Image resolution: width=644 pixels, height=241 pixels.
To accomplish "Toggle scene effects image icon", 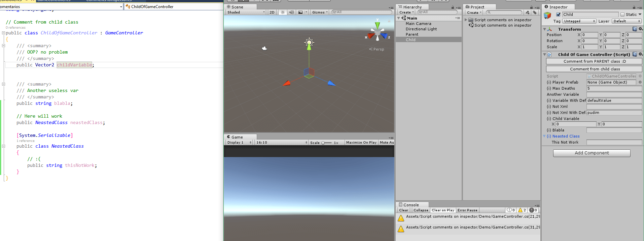I will tap(300, 12).
